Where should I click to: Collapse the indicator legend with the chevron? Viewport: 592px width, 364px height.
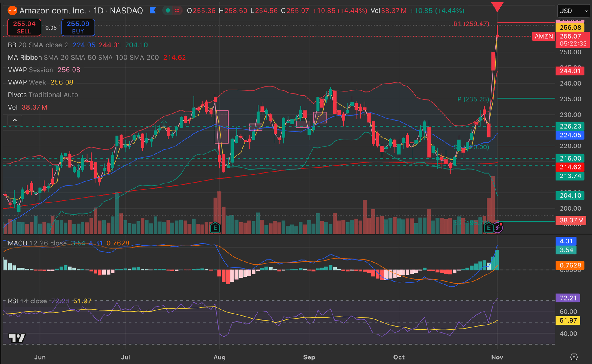coord(15,120)
